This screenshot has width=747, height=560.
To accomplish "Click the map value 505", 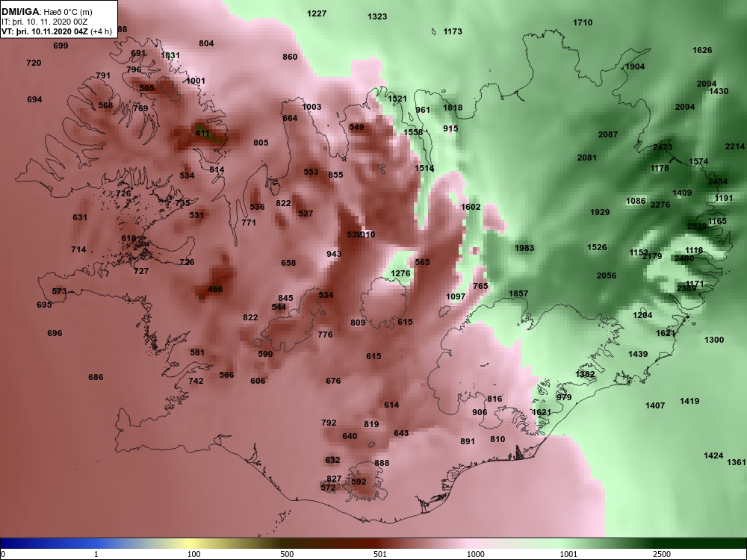I will [146, 88].
